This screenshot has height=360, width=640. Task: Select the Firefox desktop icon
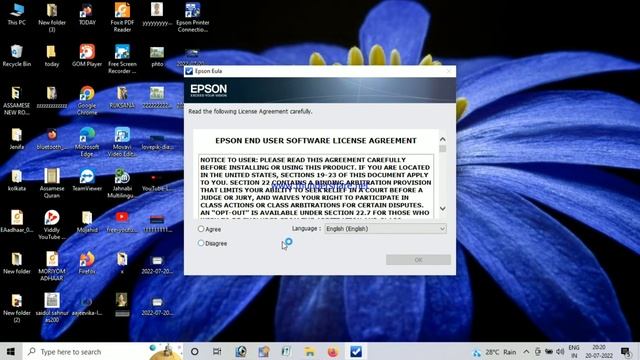point(87,263)
